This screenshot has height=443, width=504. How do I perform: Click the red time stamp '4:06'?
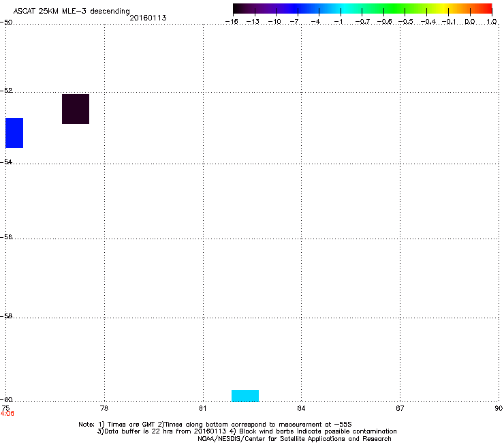point(7,414)
